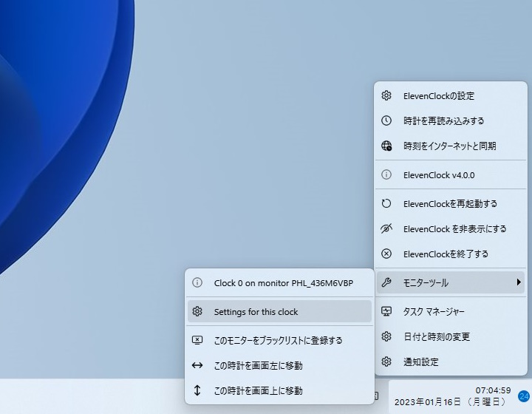This screenshot has height=414, width=532.
Task: Choose この時計を画面上に移動 option
Action: click(279, 390)
